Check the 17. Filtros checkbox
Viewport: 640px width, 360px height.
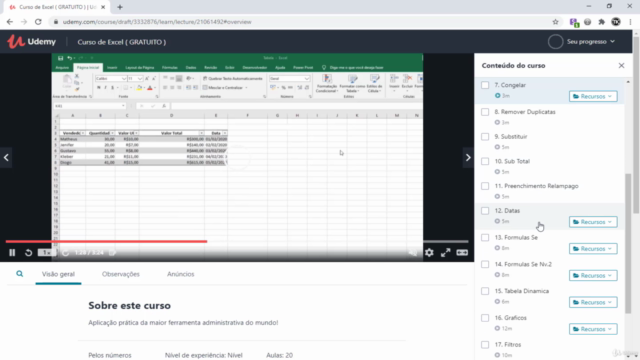[x=485, y=345]
